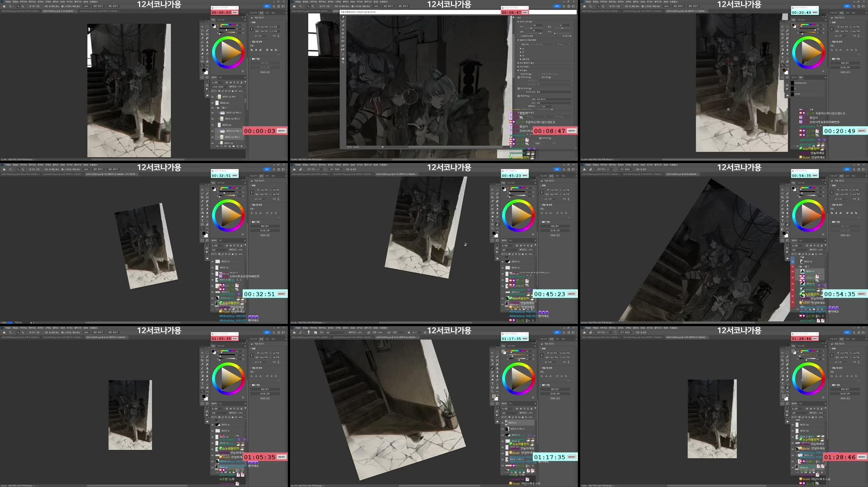Choose Freeze Mask tool in Liquify dialog

pos(343,46)
